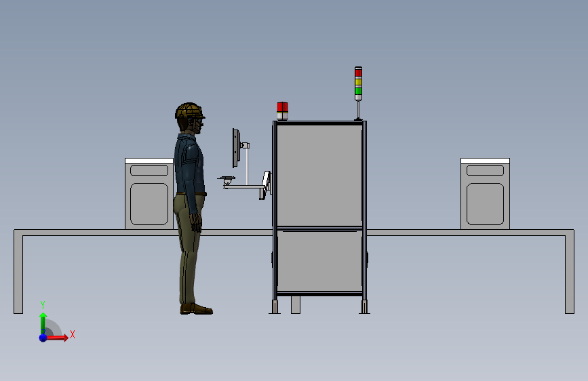
Task: Click the red X axis arrow of the triad
Action: click(x=56, y=338)
